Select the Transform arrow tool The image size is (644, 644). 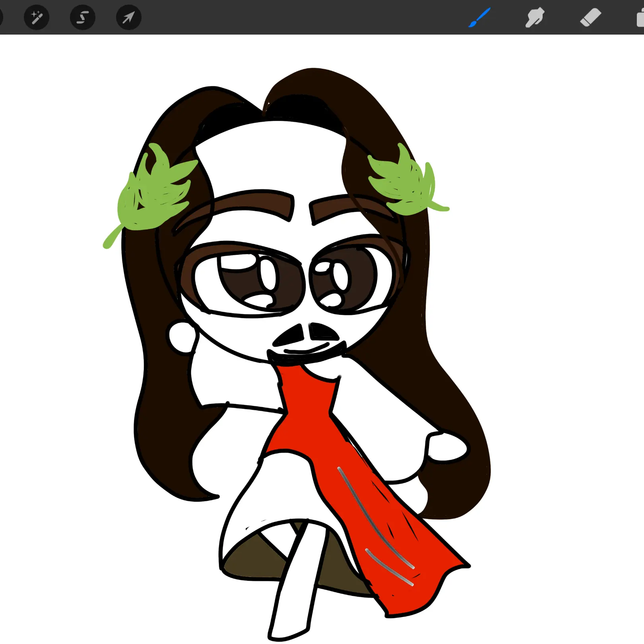(x=128, y=17)
